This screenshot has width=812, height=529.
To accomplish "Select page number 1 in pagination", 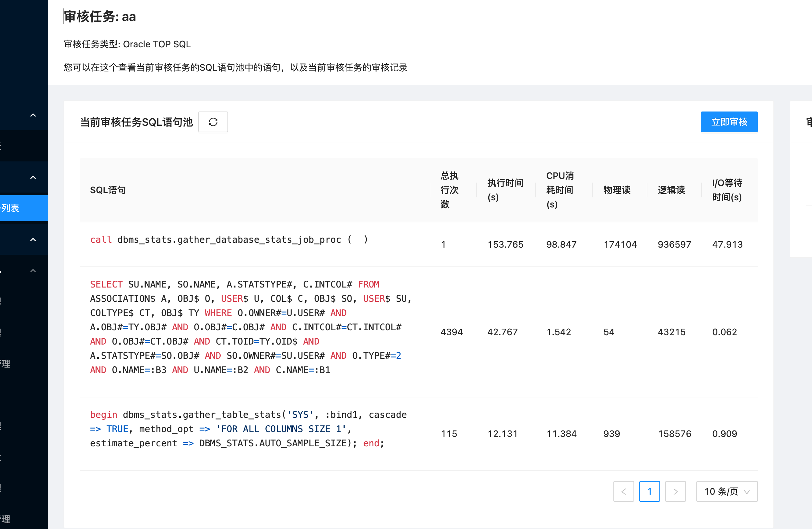I will [649, 491].
